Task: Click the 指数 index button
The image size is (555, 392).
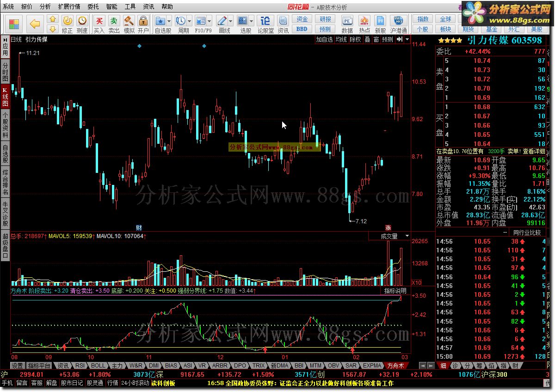Action: click(423, 19)
